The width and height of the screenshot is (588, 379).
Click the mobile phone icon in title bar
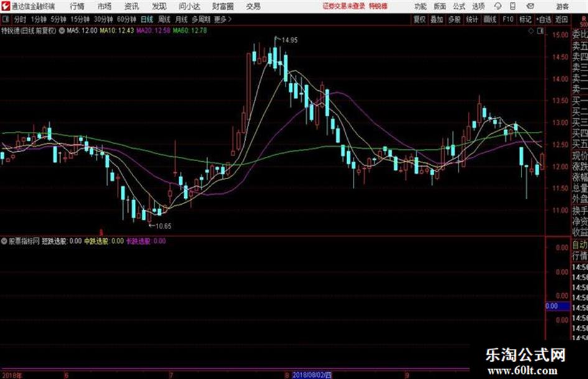click(513, 6)
